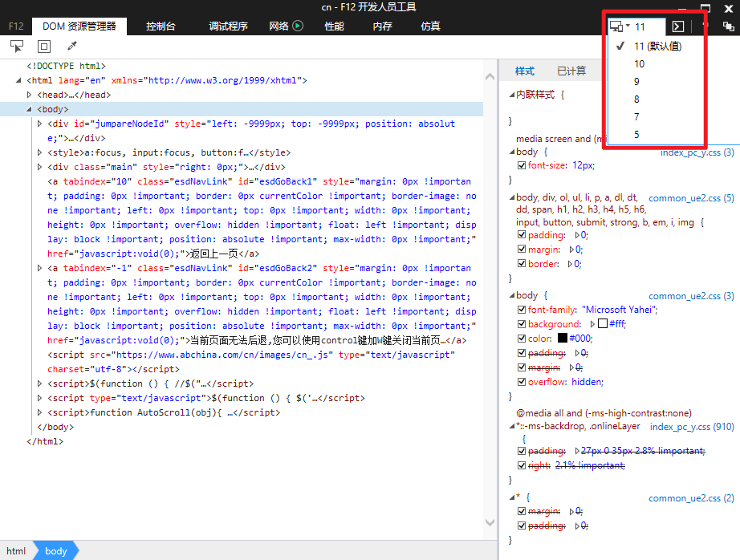Image resolution: width=740 pixels, height=560 pixels.
Task: Open the 调试程序 tab
Action: pos(228,26)
